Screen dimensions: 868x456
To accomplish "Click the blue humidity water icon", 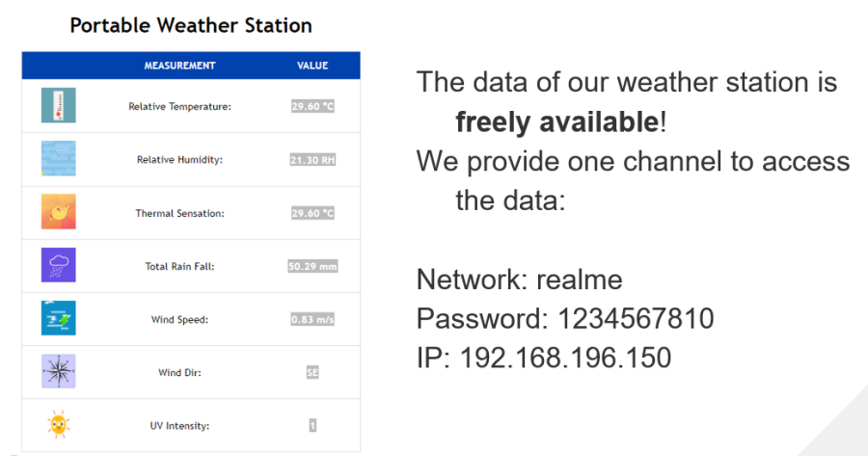I will pyautogui.click(x=58, y=159).
